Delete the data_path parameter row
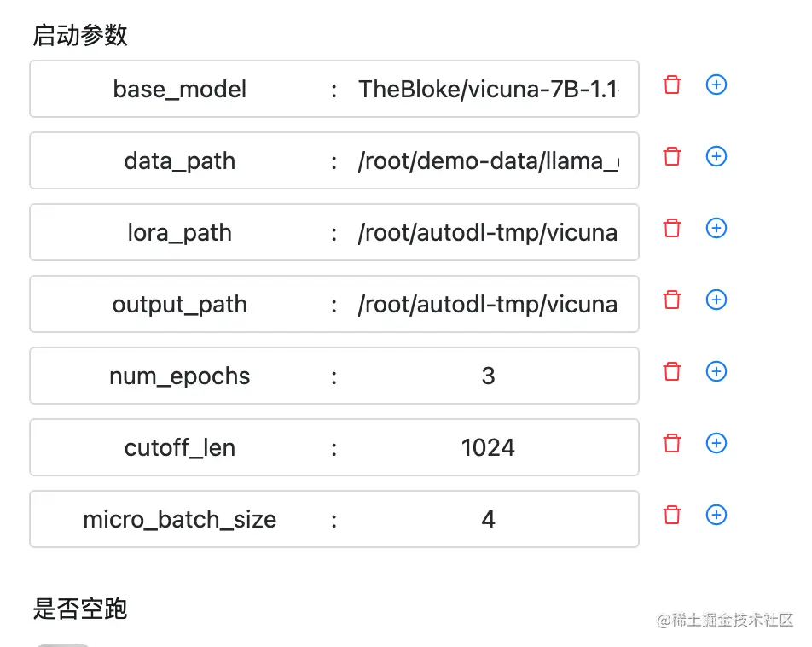Screen dimensions: 812x647 tap(672, 156)
